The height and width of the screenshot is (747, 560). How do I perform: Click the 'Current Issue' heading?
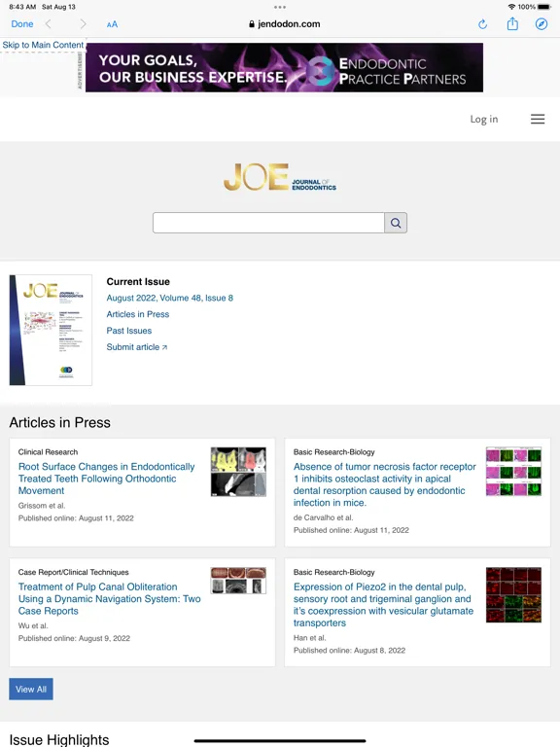pyautogui.click(x=138, y=281)
